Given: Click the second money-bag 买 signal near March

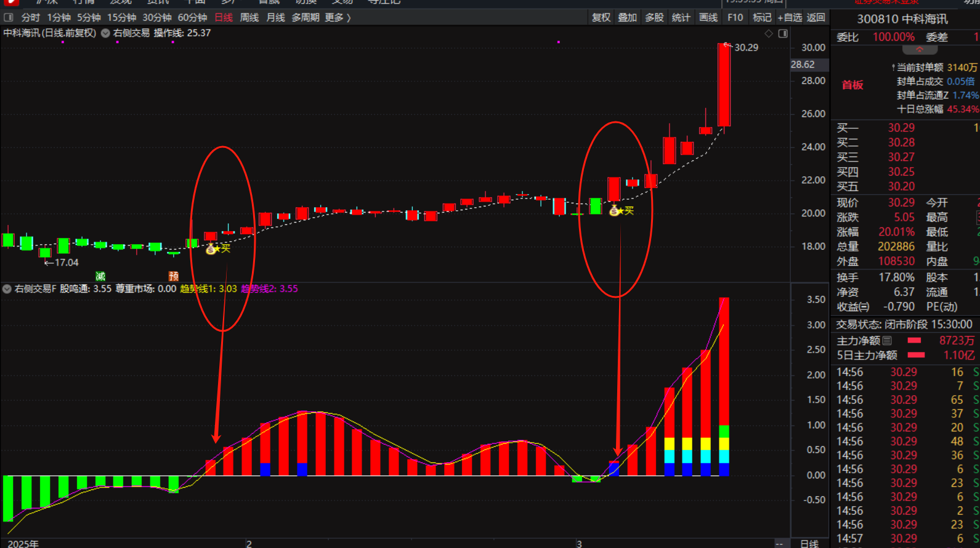Looking at the screenshot, I should 614,211.
